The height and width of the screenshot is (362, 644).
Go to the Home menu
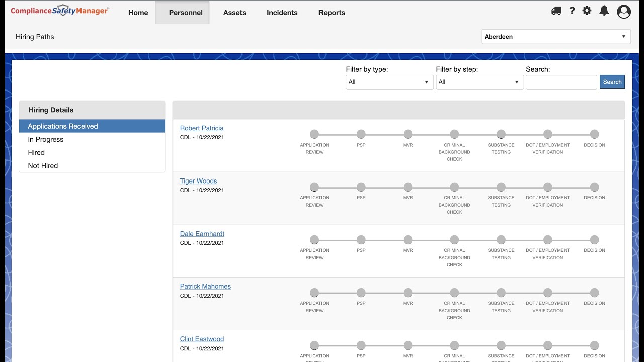[138, 13]
